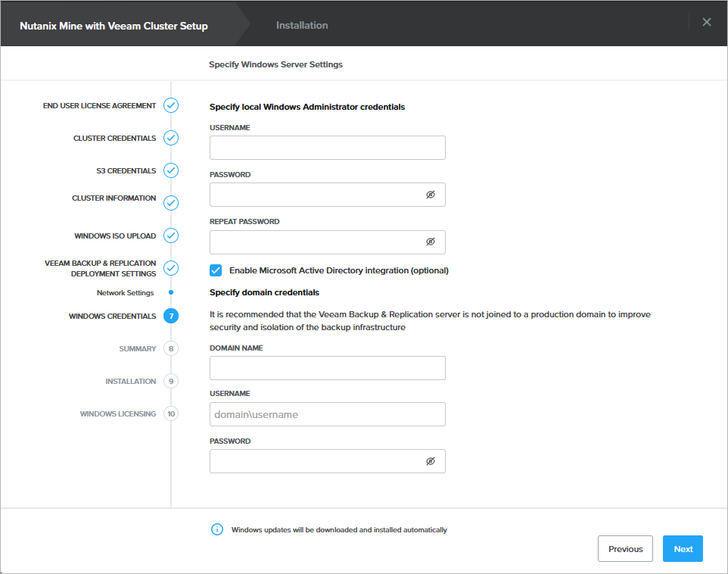Open the Cluster Credentials step
Image resolution: width=728 pixels, height=574 pixels.
point(115,139)
